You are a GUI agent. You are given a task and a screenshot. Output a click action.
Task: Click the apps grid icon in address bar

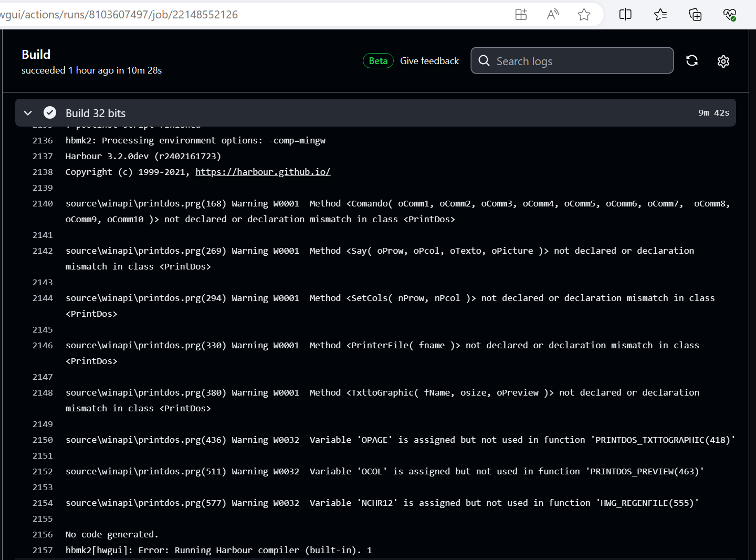[521, 15]
